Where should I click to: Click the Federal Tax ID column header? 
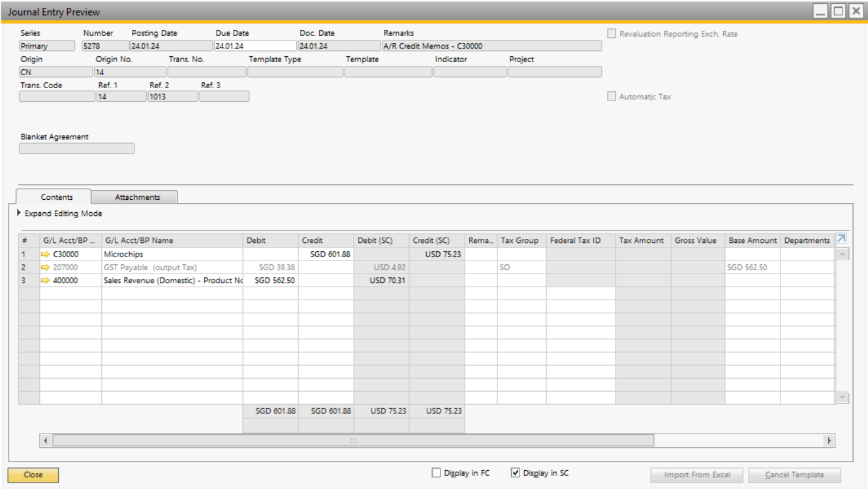(581, 240)
